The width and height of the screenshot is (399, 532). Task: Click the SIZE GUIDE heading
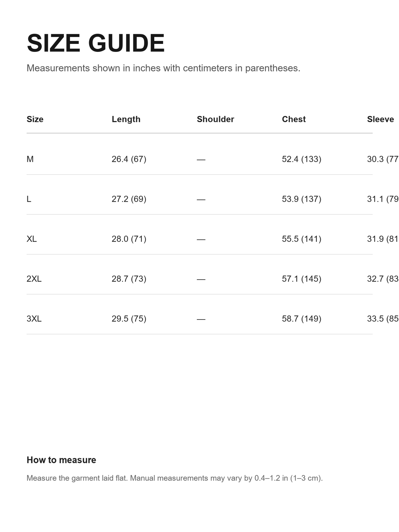pyautogui.click(x=96, y=43)
